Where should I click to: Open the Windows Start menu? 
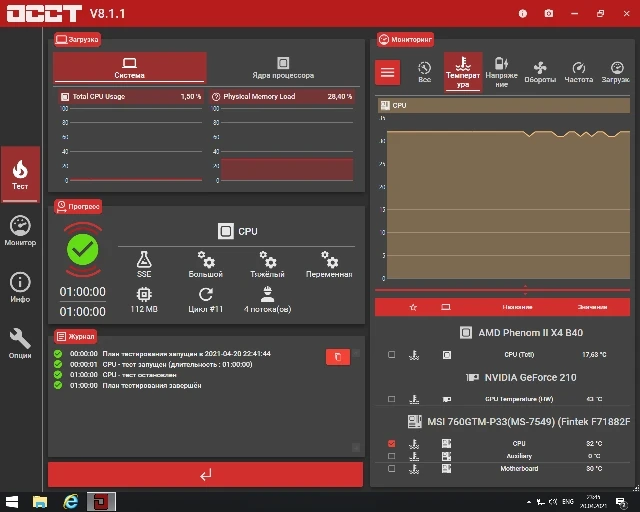(12, 501)
